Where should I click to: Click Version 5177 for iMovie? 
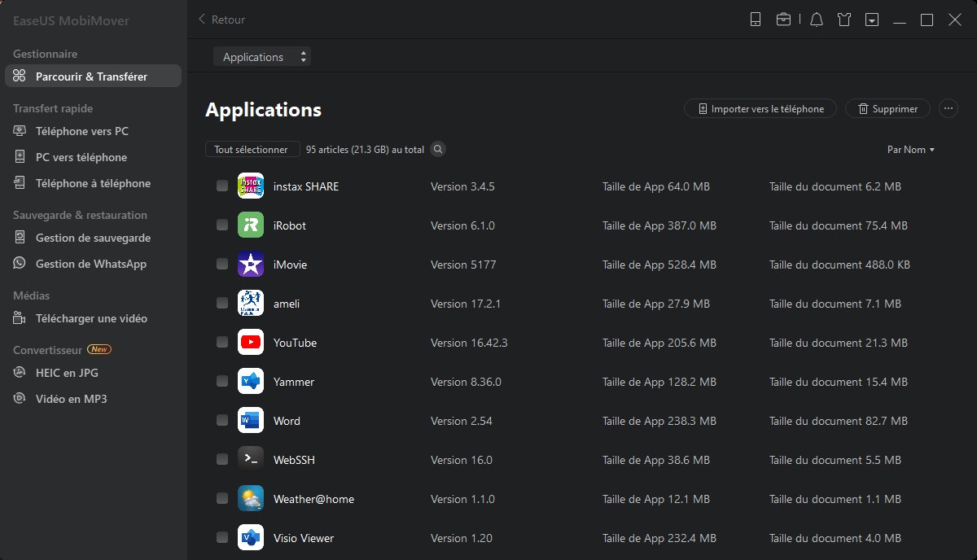pos(463,265)
